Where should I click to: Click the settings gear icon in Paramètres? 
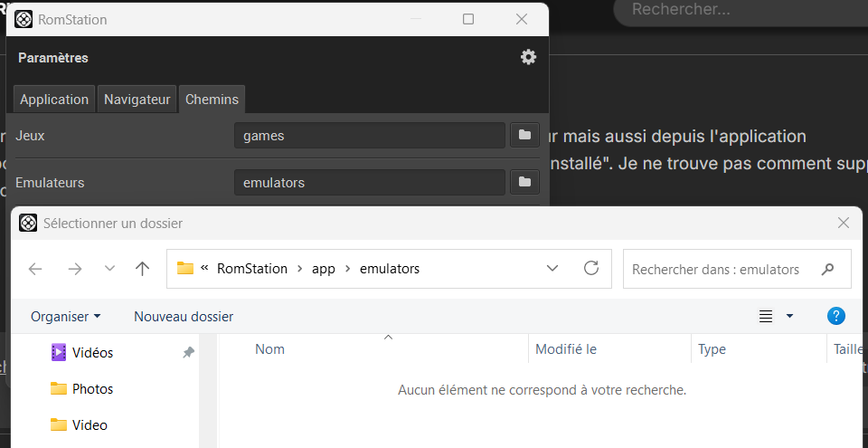coord(528,57)
